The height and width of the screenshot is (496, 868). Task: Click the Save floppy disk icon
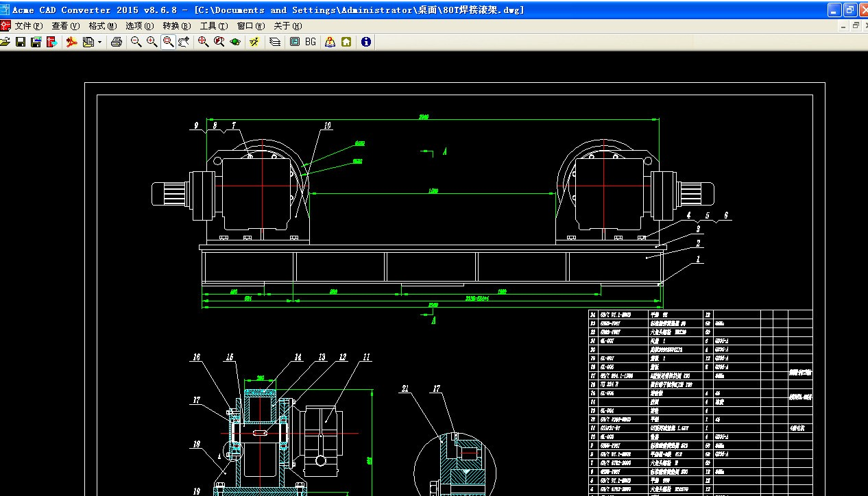point(21,42)
